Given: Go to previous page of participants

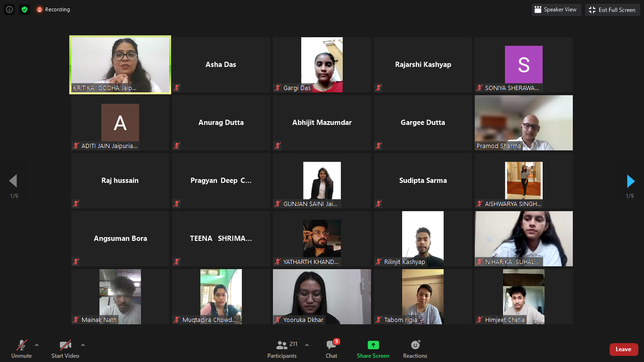Looking at the screenshot, I should click(x=13, y=181).
